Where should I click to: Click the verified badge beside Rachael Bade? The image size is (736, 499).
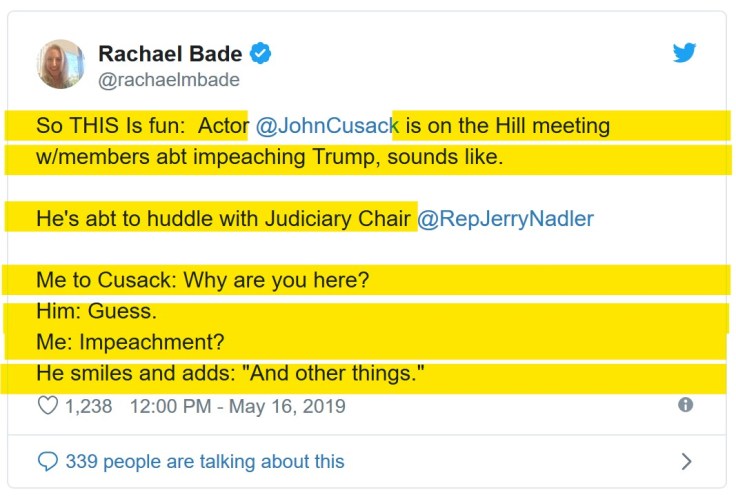coord(260,54)
